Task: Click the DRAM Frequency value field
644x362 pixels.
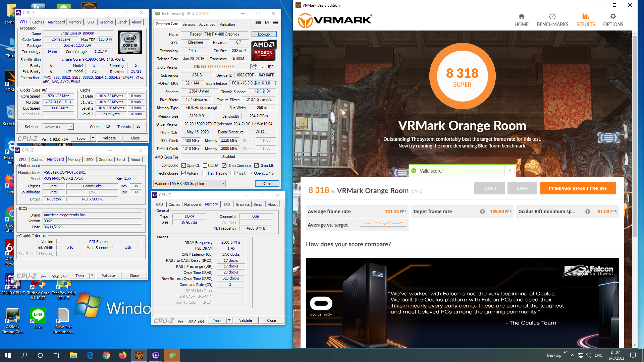Action: (x=231, y=242)
